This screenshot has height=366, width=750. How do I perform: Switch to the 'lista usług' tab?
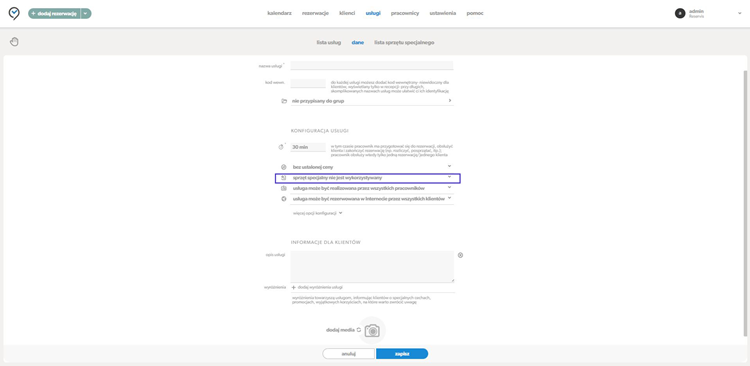[x=329, y=43]
